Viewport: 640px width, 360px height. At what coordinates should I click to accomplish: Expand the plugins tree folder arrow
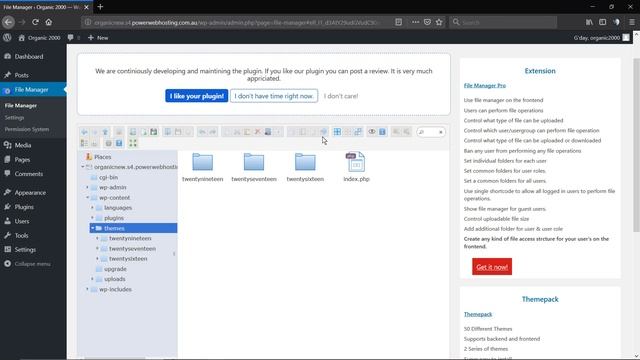[x=93, y=218]
